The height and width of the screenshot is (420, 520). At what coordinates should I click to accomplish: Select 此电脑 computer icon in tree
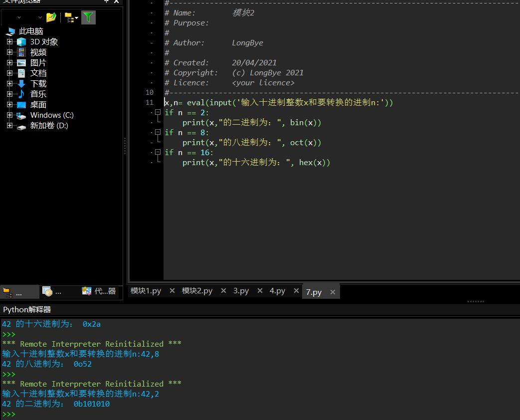10,31
